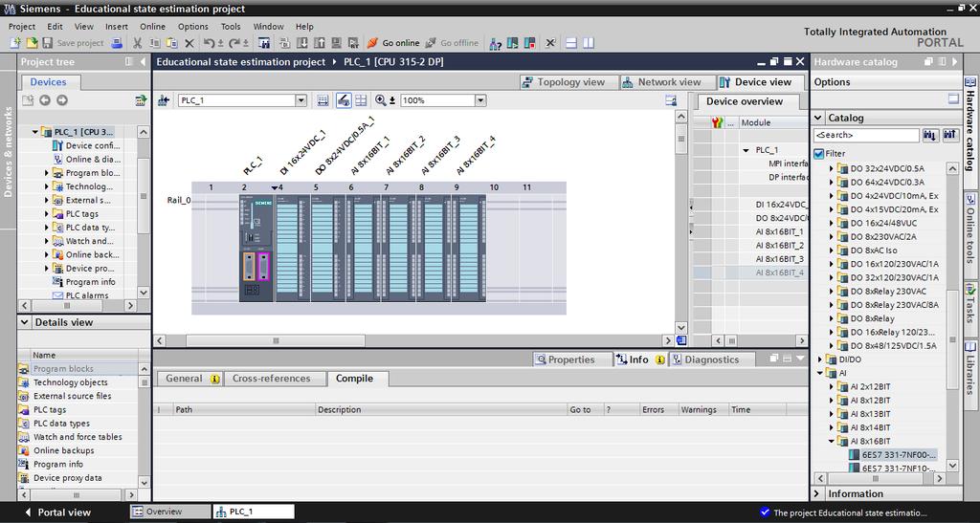This screenshot has height=523, width=980.
Task: Click the Save project button
Action: pyautogui.click(x=73, y=43)
